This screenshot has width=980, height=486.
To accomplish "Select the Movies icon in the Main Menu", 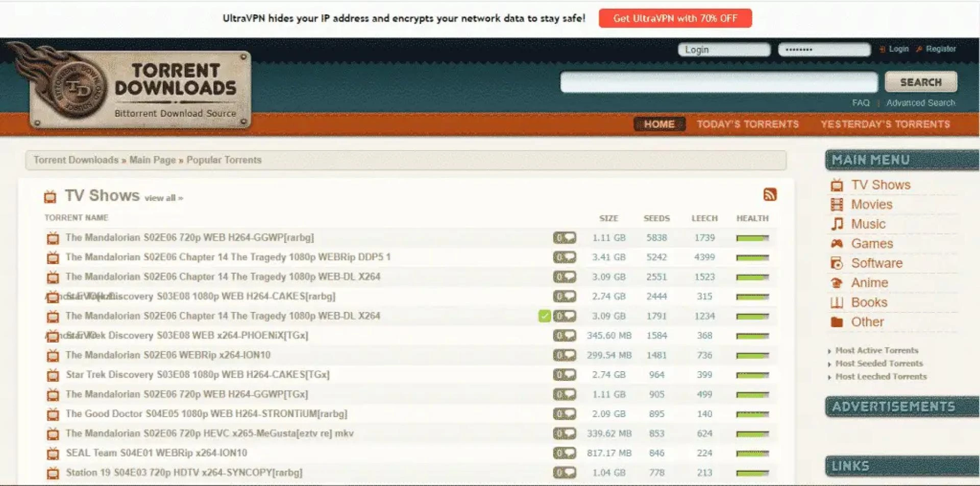I will [x=837, y=204].
